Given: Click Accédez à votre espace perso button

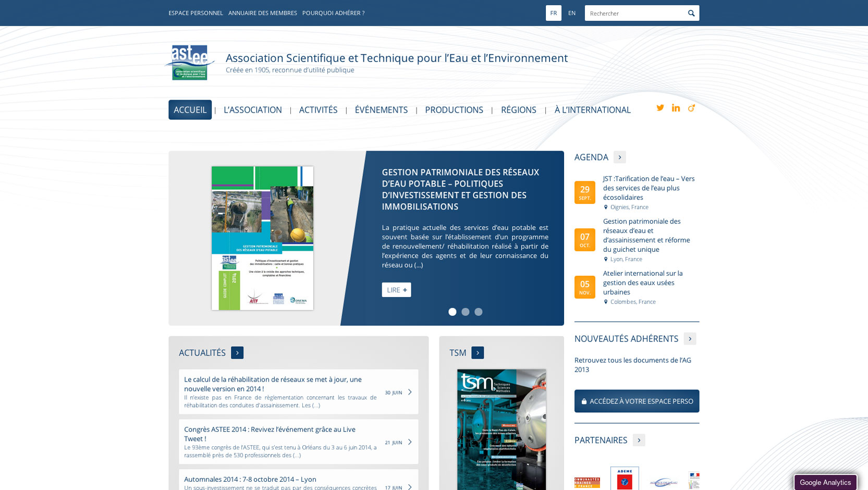Looking at the screenshot, I should (x=637, y=401).
